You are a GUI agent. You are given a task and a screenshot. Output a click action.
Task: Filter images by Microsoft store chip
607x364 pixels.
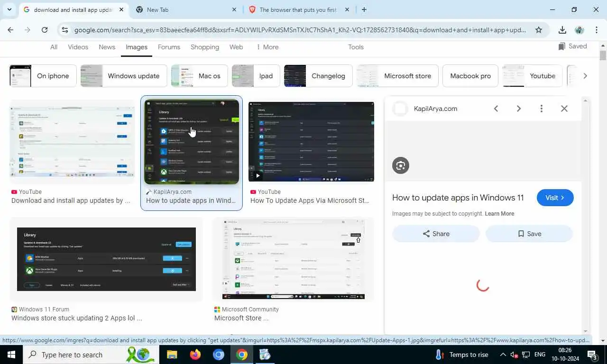[x=397, y=76]
